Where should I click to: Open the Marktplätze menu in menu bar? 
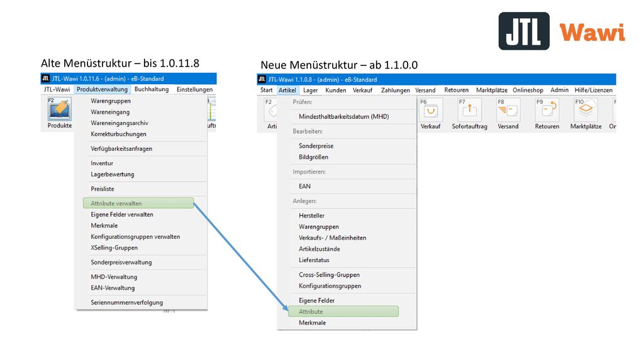492,90
